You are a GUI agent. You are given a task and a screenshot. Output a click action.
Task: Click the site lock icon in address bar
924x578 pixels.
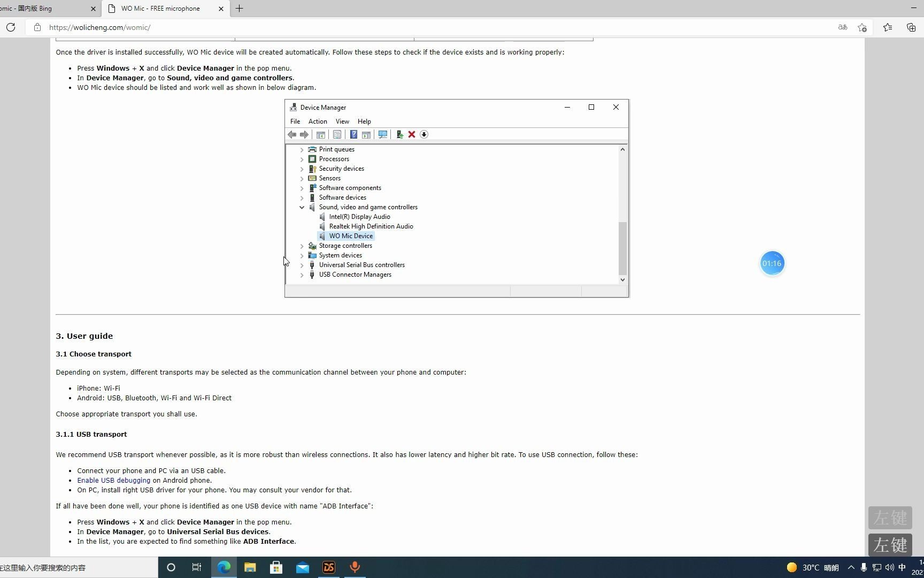[x=37, y=27]
